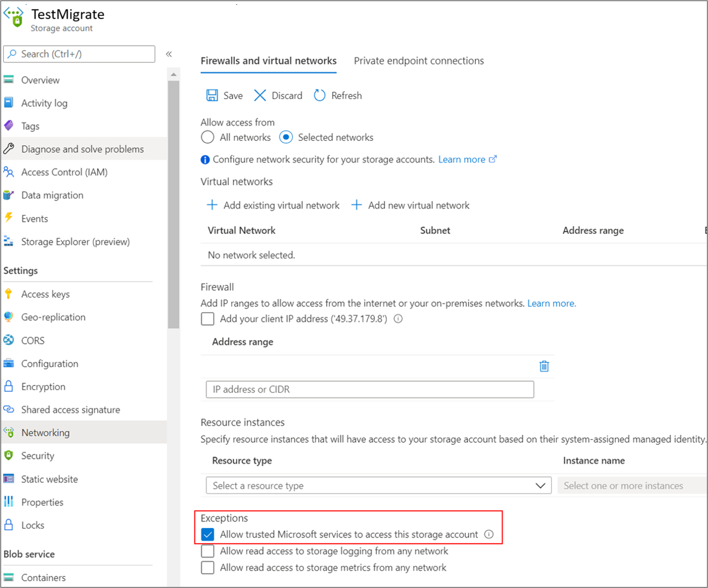
Task: Select the Selected networks radio button
Action: (286, 137)
